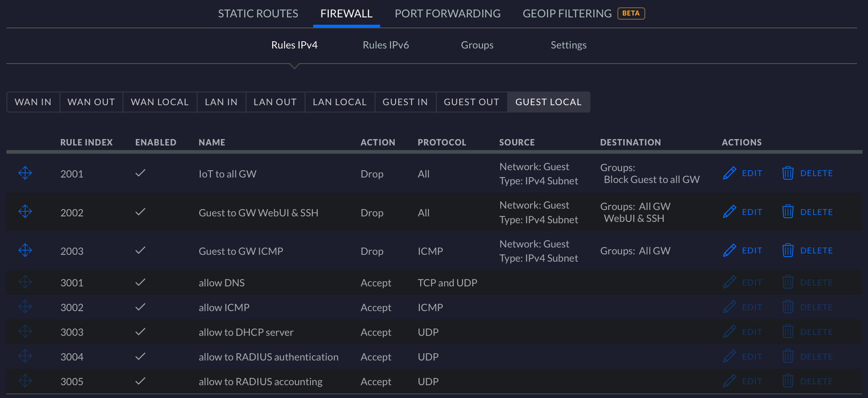This screenshot has width=868, height=398.
Task: Click the drag handle icon for rule 2003
Action: coord(25,250)
